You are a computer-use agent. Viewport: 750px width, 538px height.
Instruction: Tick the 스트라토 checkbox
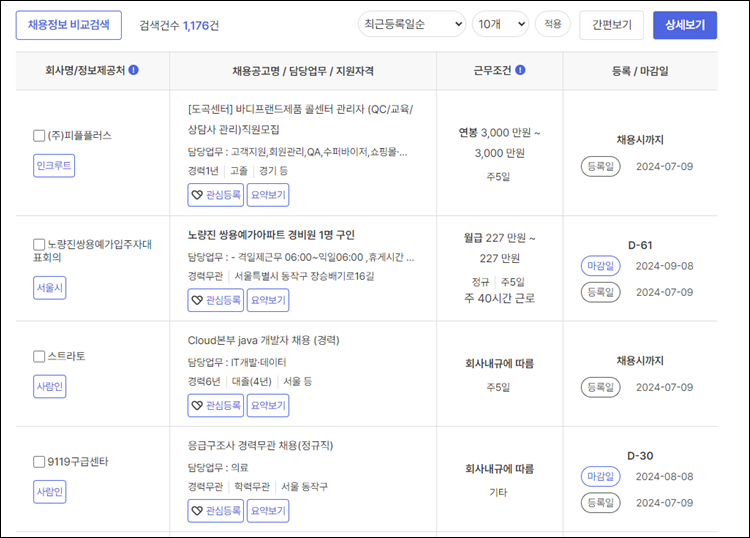(x=39, y=356)
